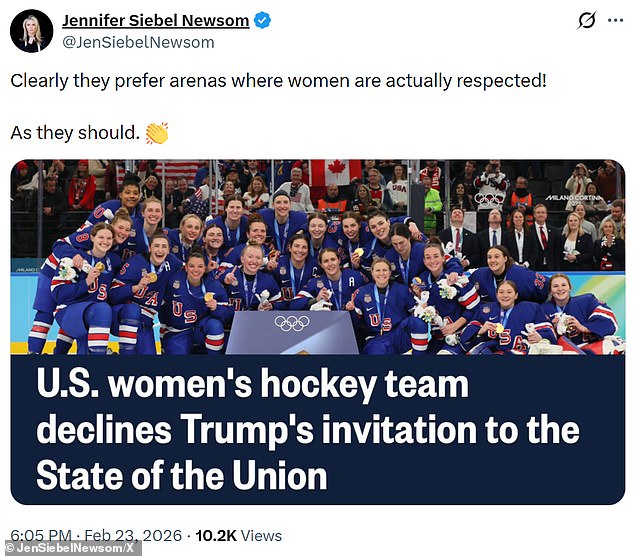This screenshot has width=634, height=556.
Task: Open the Jennifer Siebel Newsom display name
Action: tap(155, 21)
